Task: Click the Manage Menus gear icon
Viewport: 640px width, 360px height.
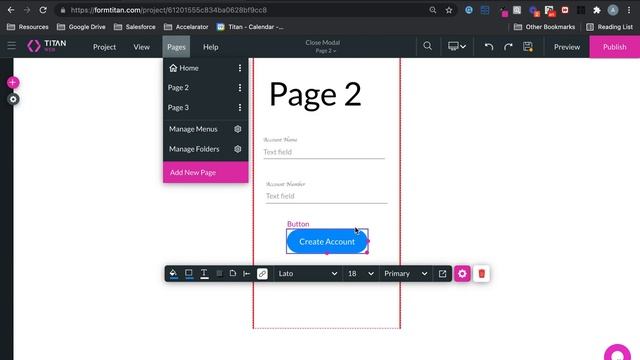Action: (x=238, y=129)
